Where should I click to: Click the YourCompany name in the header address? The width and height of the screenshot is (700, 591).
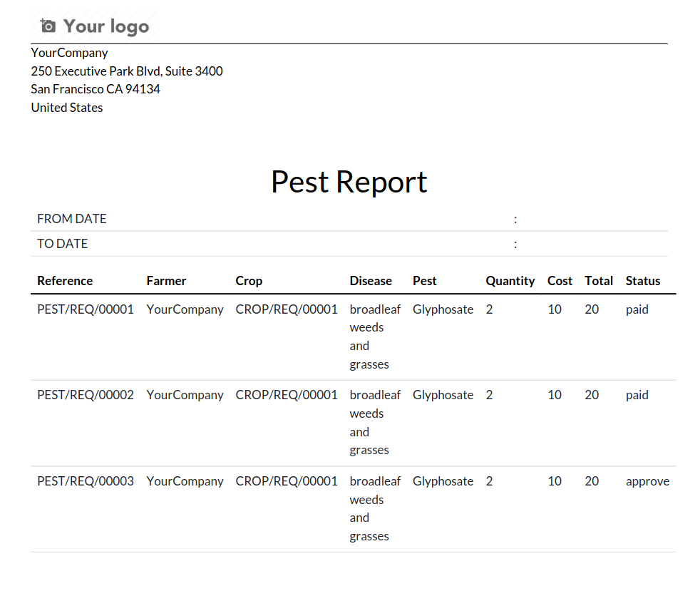(x=70, y=53)
